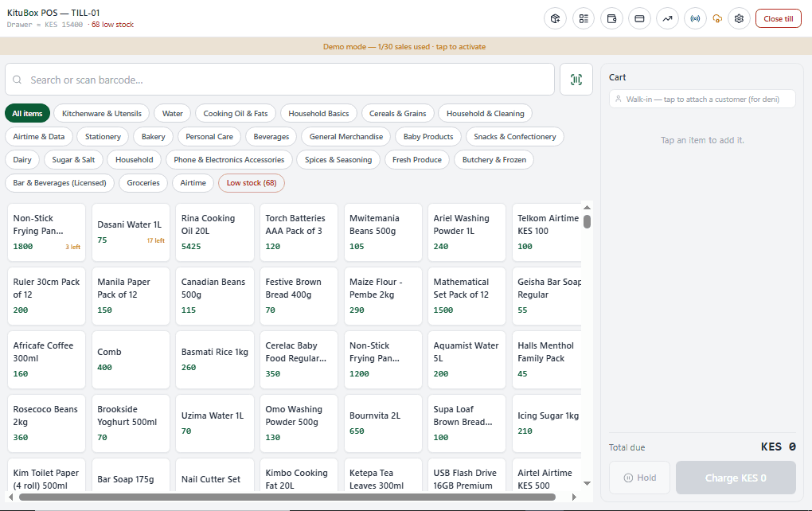Click the orange cloud sync icon
812x511 pixels.
[717, 18]
